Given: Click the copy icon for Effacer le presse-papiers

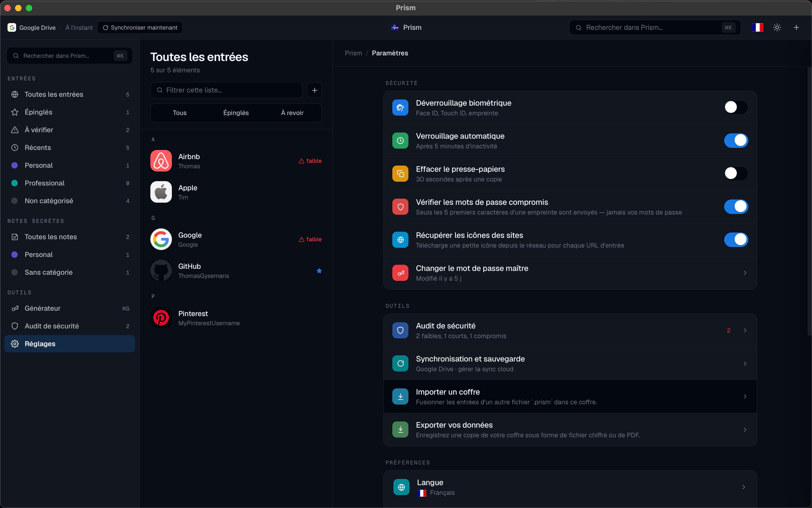Looking at the screenshot, I should pyautogui.click(x=400, y=174).
